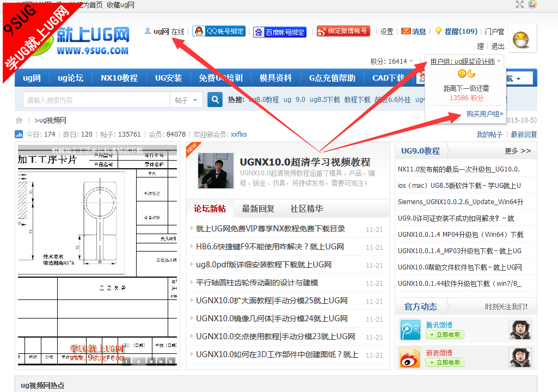Open post UGNX10.0交点使用教程 手动分模23
558x392 pixels.
[275, 336]
